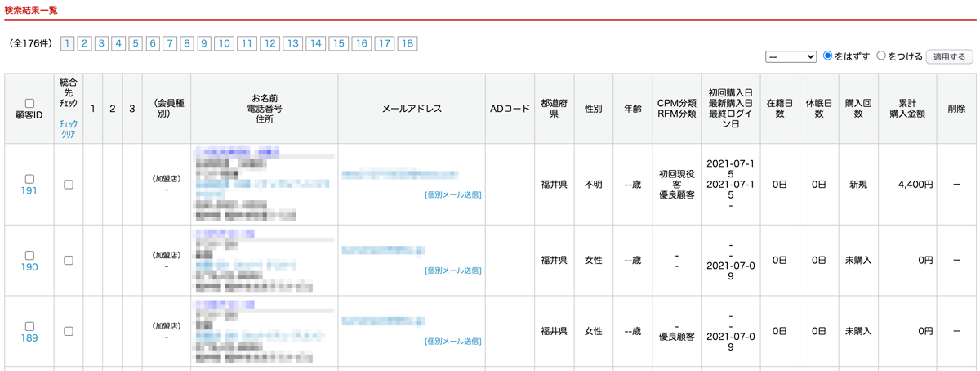Click the '新規' purchase count cell

click(x=858, y=185)
